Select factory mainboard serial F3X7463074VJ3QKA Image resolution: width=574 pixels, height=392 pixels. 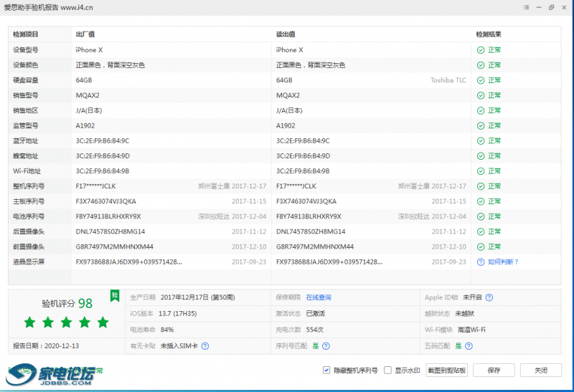(x=105, y=201)
